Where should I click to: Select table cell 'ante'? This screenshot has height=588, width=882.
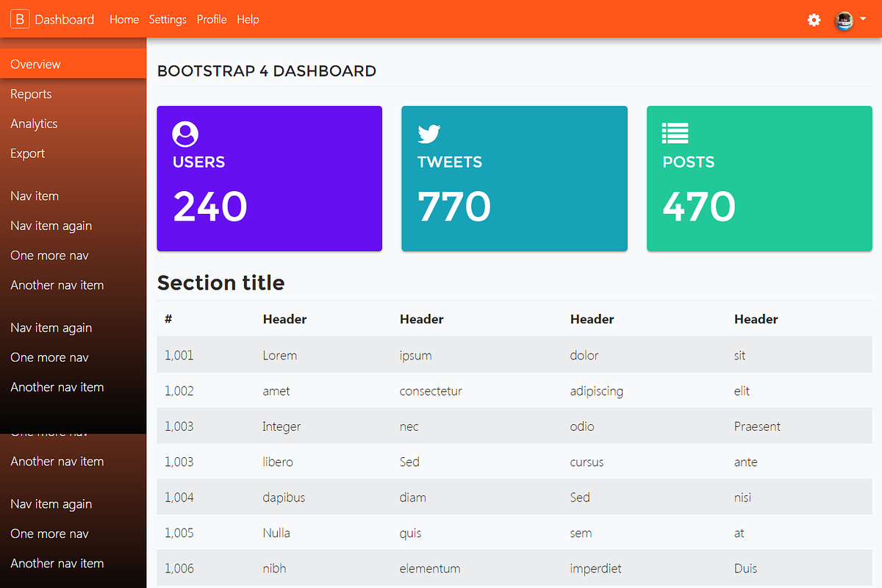pyautogui.click(x=745, y=462)
